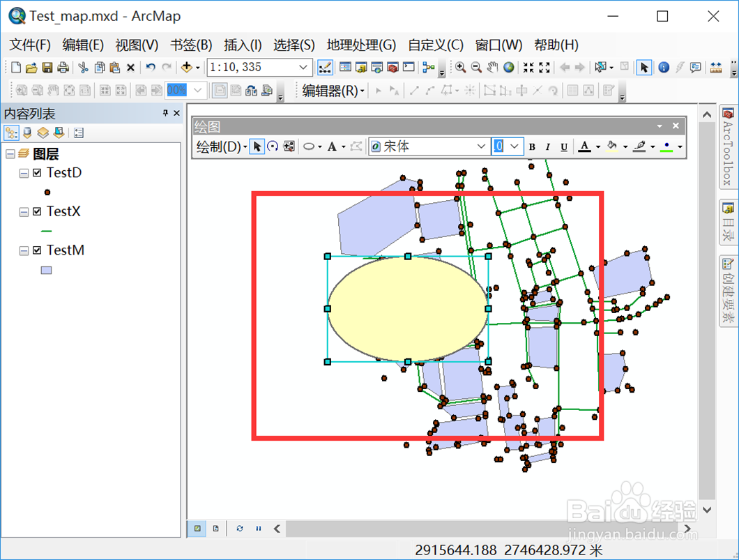Image resolution: width=739 pixels, height=560 pixels.
Task: Print the map
Action: [63, 68]
